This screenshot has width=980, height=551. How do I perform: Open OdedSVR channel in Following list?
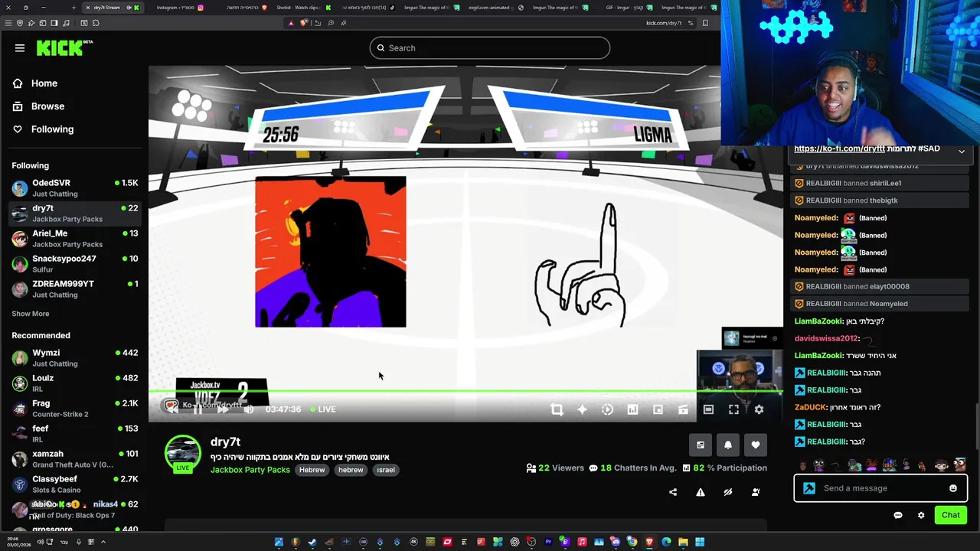(74, 188)
